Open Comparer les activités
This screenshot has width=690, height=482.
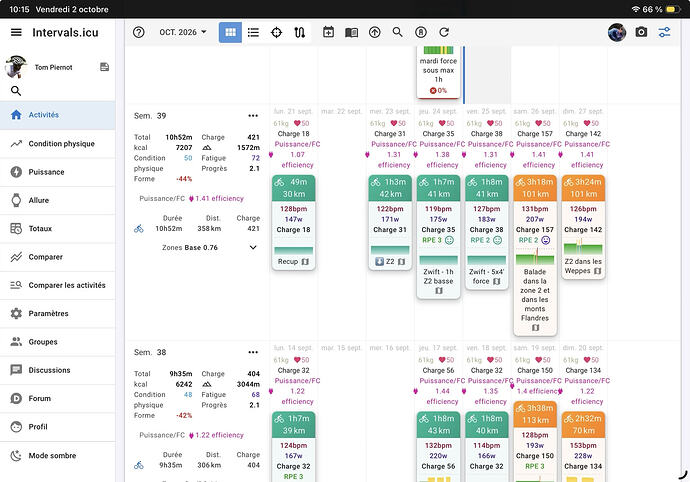(x=58, y=285)
